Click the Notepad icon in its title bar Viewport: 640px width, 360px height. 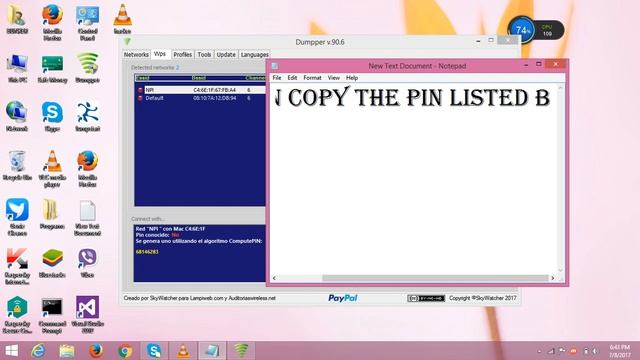pos(275,66)
